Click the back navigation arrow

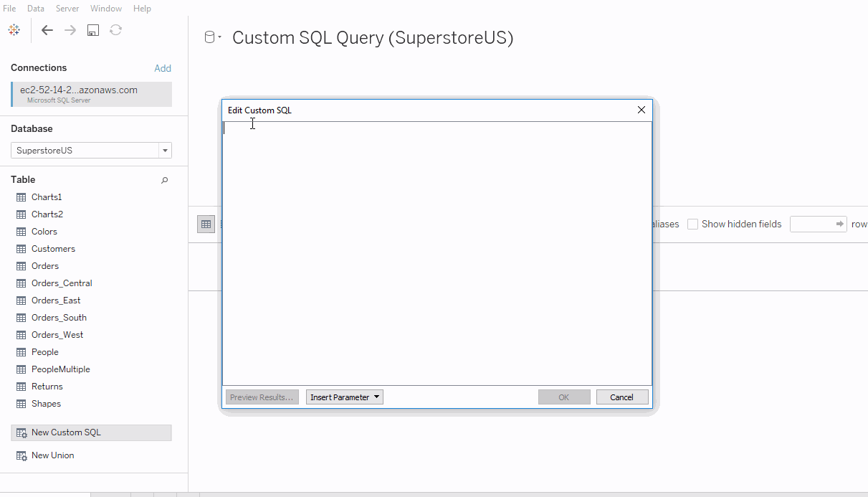(47, 30)
